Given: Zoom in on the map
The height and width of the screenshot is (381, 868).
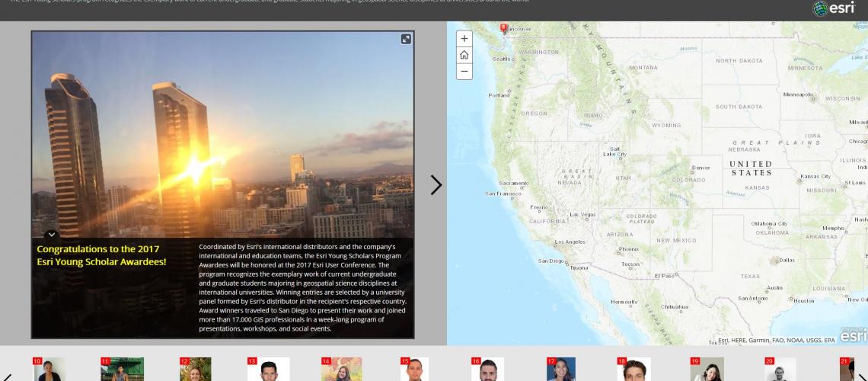Looking at the screenshot, I should pos(464,39).
